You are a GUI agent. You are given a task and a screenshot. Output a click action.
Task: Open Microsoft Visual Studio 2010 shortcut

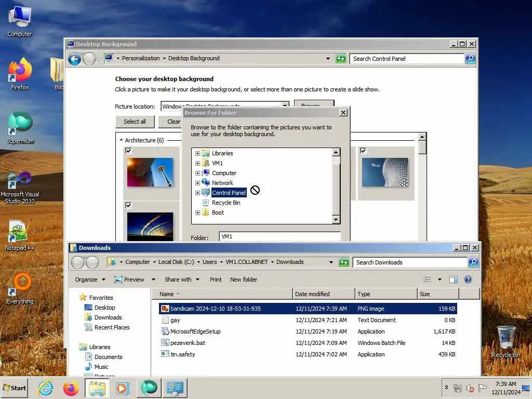point(20,188)
